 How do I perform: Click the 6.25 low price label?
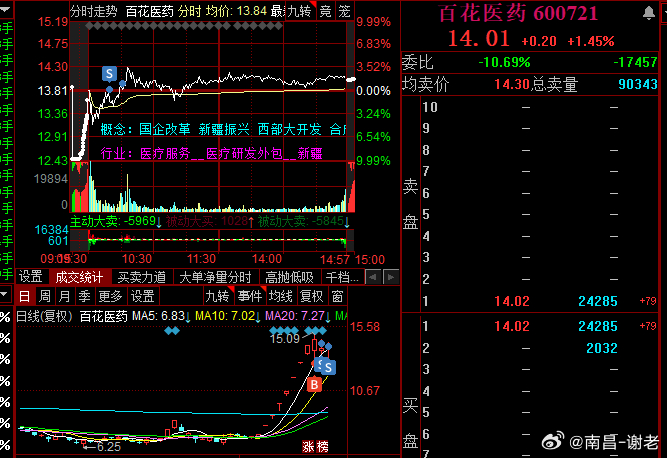[108, 447]
